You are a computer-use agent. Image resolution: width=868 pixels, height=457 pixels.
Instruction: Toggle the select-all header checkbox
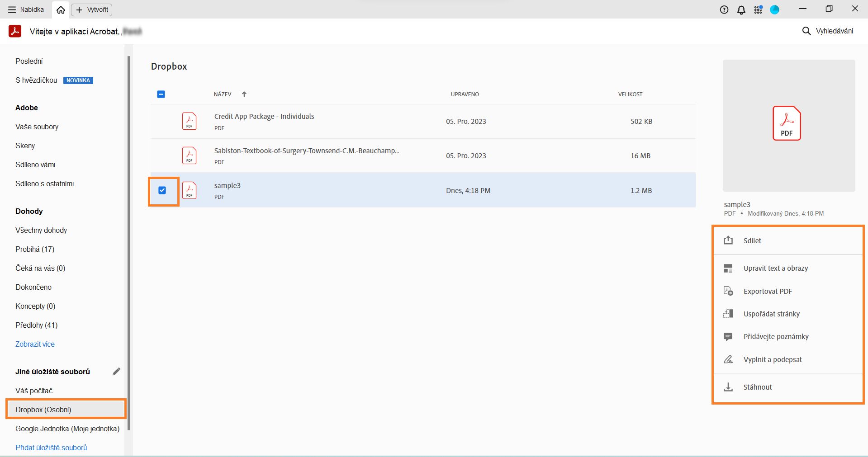click(x=161, y=94)
